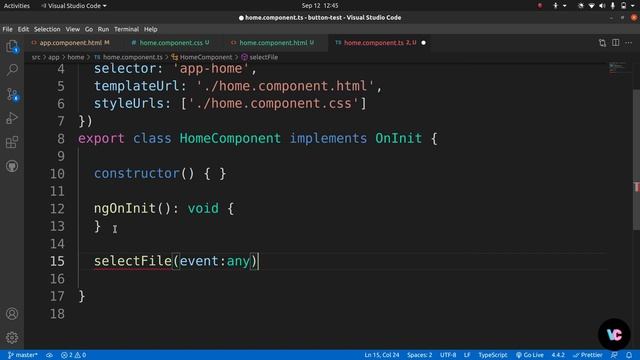The height and width of the screenshot is (360, 640).
Task: Open the Run menu
Action: (103, 29)
